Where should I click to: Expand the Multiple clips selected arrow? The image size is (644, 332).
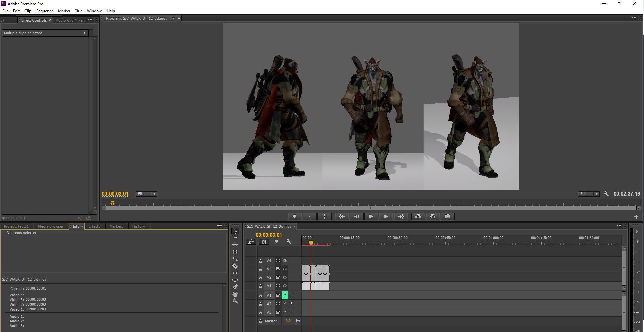tap(84, 33)
